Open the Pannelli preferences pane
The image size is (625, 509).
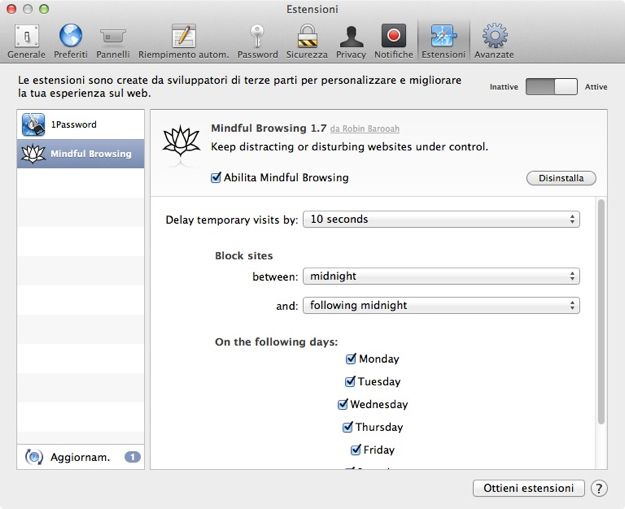click(x=113, y=41)
